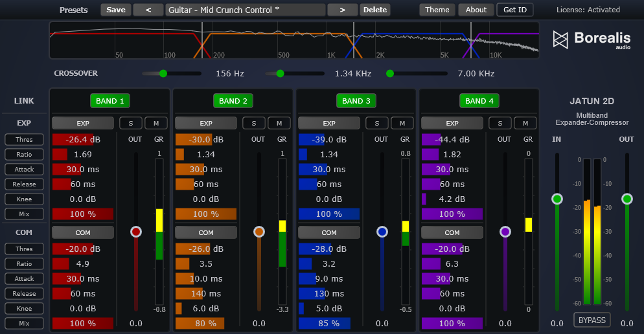Mute Band 1 with the M button
This screenshot has width=644, height=334.
156,123
